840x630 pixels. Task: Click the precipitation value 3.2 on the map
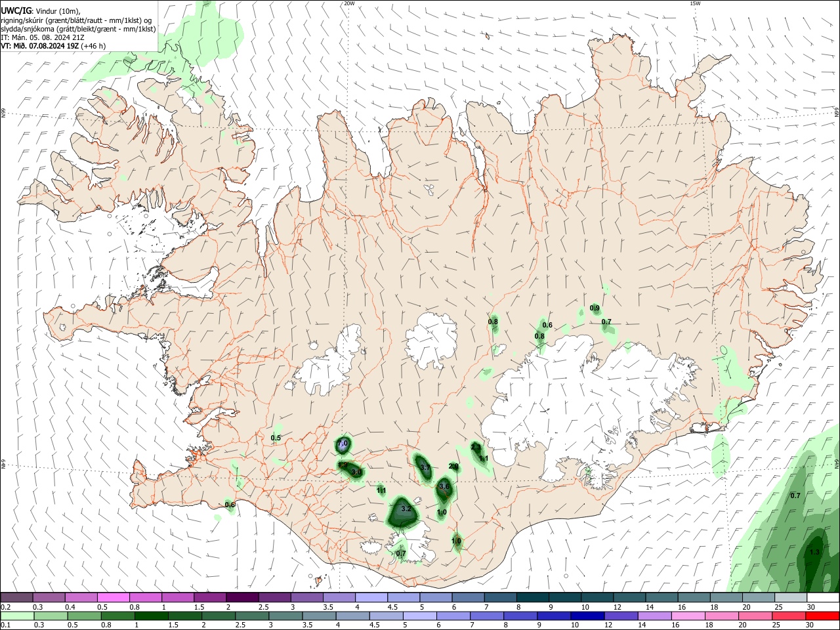(406, 509)
